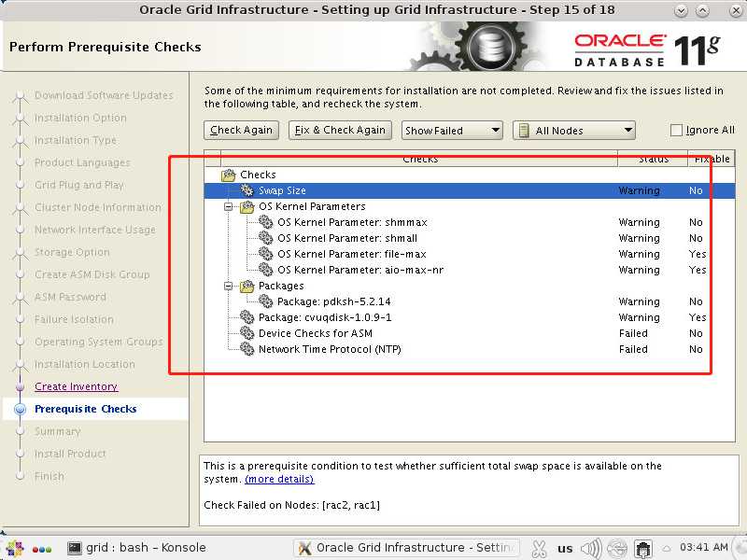Image resolution: width=747 pixels, height=560 pixels.
Task: Show hidden tray icons arrow
Action: 667,549
